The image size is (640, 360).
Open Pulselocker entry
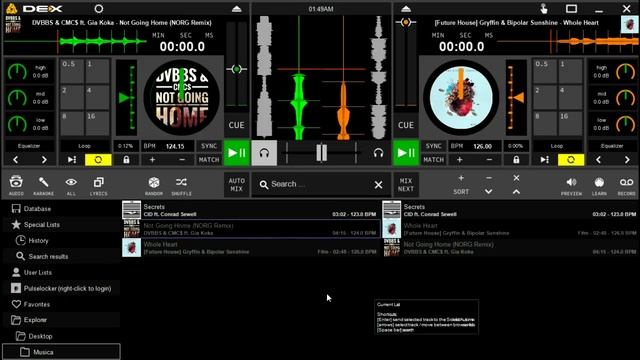61,288
